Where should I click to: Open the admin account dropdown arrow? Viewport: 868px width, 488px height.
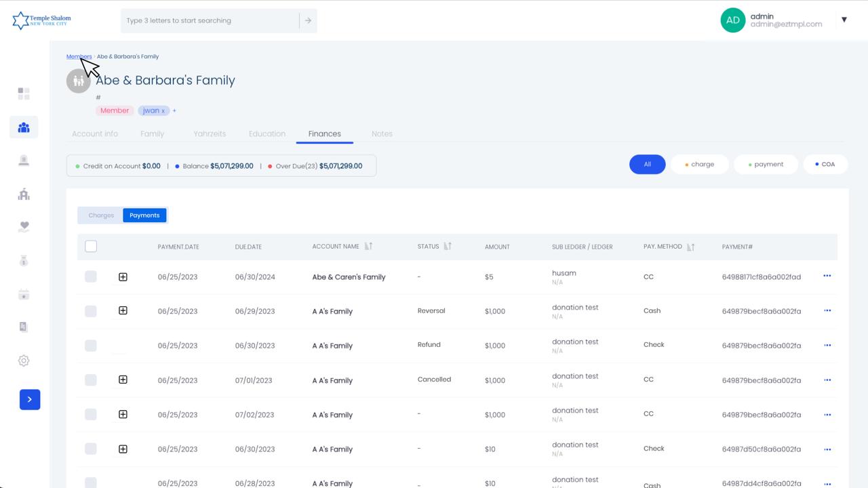coord(844,20)
